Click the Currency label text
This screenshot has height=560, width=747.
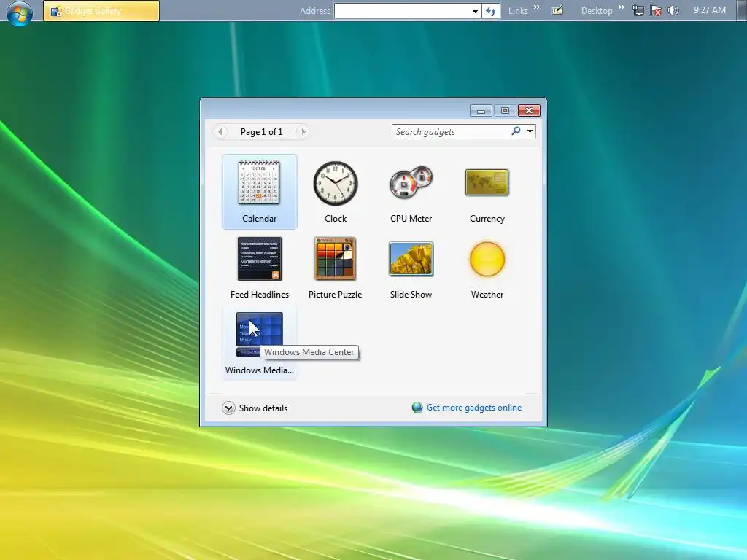pos(487,219)
